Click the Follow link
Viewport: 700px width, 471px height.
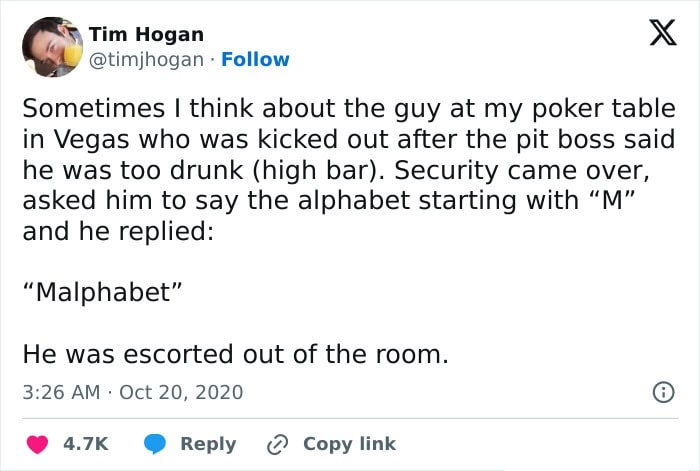[255, 59]
